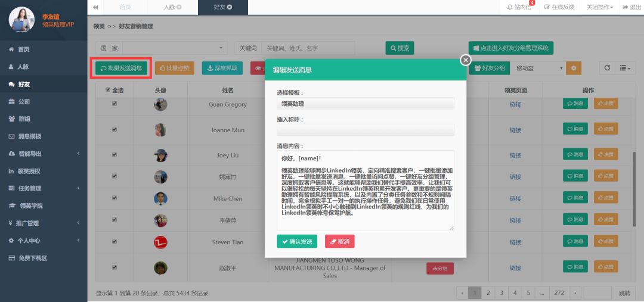
Task: Click the collapse-tabs double arrow icon
Action: 95,7
